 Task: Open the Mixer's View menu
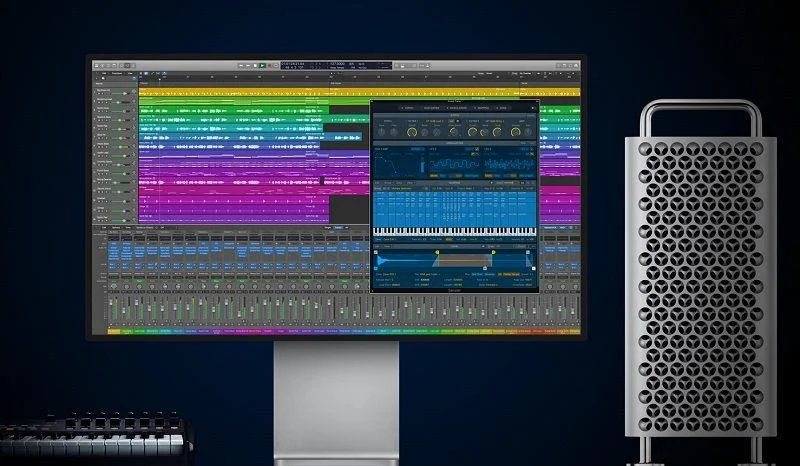point(128,228)
